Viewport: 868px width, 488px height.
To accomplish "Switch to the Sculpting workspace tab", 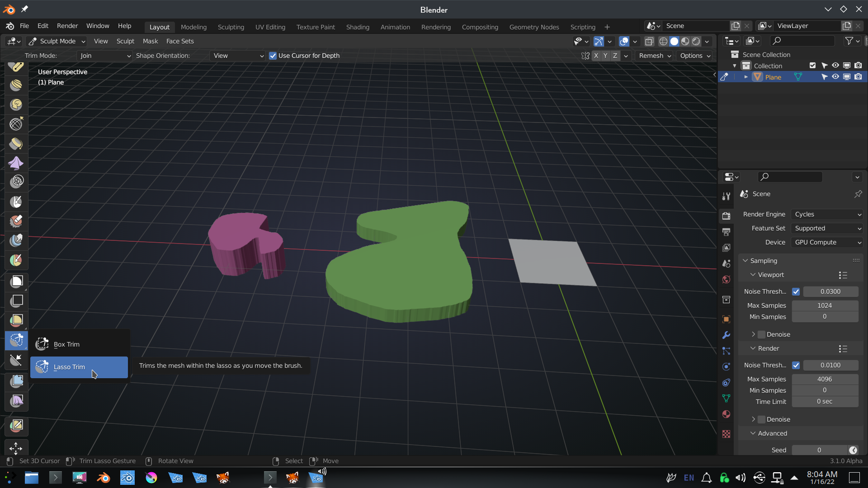I will pyautogui.click(x=231, y=27).
